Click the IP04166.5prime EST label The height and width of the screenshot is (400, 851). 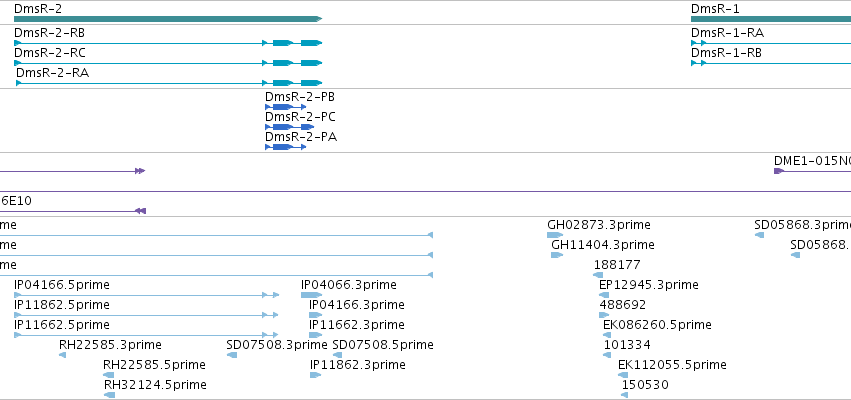click(x=62, y=285)
